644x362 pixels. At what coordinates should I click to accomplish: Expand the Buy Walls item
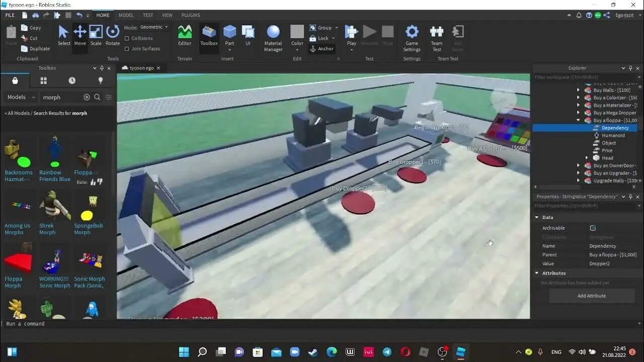579,90
